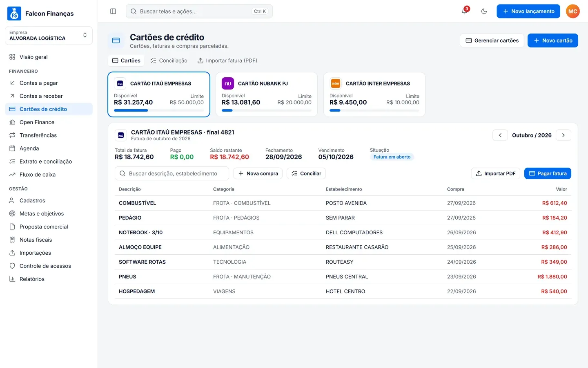The width and height of the screenshot is (588, 368).
Task: Switch to dark mode with moon icon
Action: pyautogui.click(x=484, y=11)
